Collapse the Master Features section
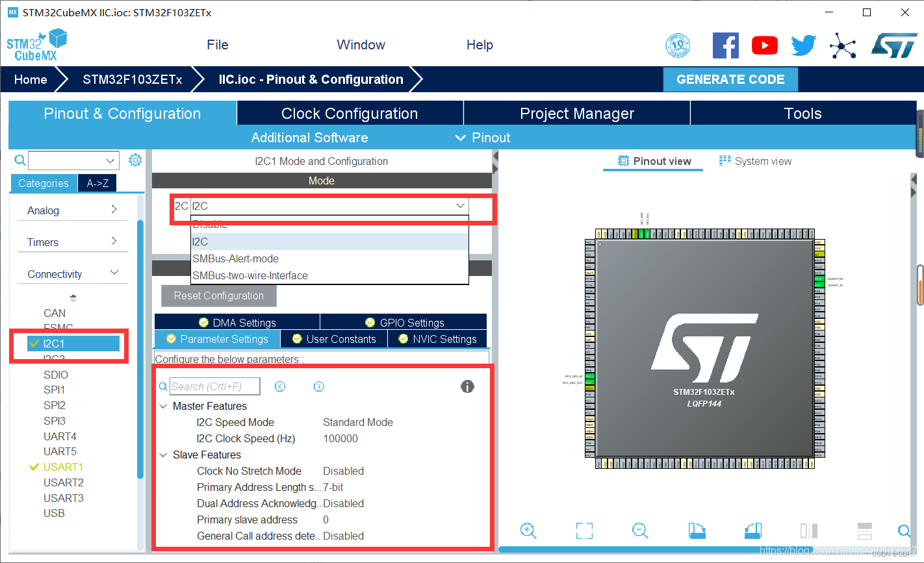 pos(163,406)
